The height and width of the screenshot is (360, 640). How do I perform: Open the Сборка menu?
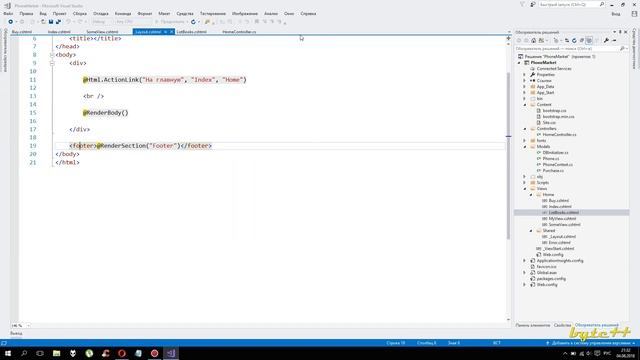(x=80, y=13)
